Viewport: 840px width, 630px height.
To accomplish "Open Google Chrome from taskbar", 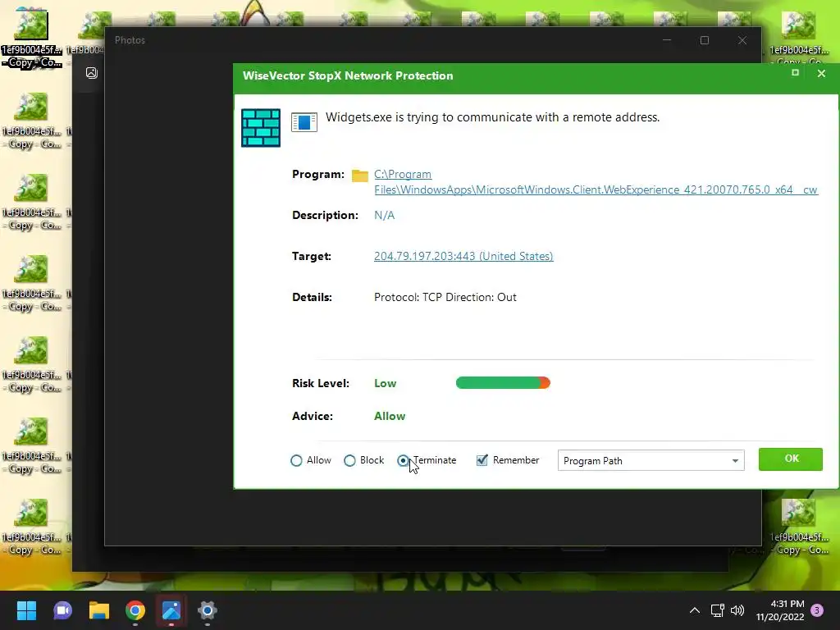I will [135, 610].
